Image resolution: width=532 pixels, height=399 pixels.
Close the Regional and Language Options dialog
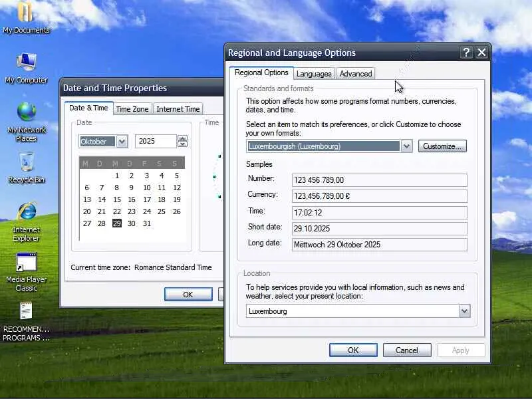[481, 53]
